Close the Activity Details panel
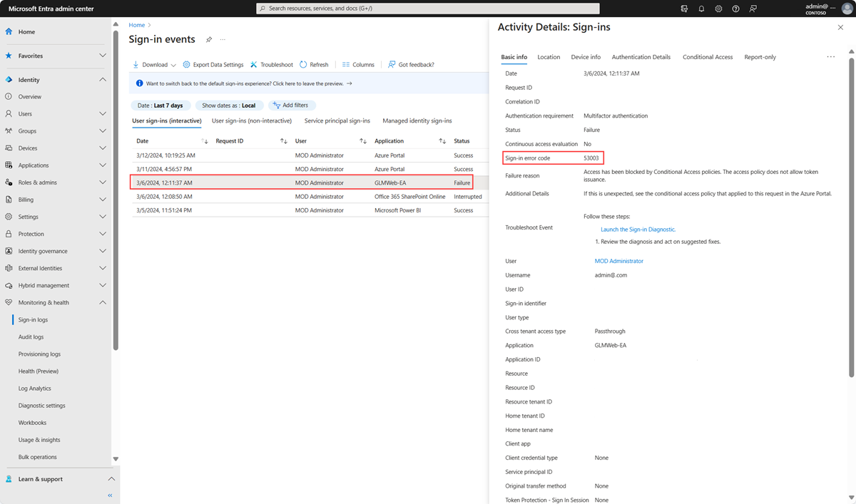856x504 pixels. (x=840, y=27)
